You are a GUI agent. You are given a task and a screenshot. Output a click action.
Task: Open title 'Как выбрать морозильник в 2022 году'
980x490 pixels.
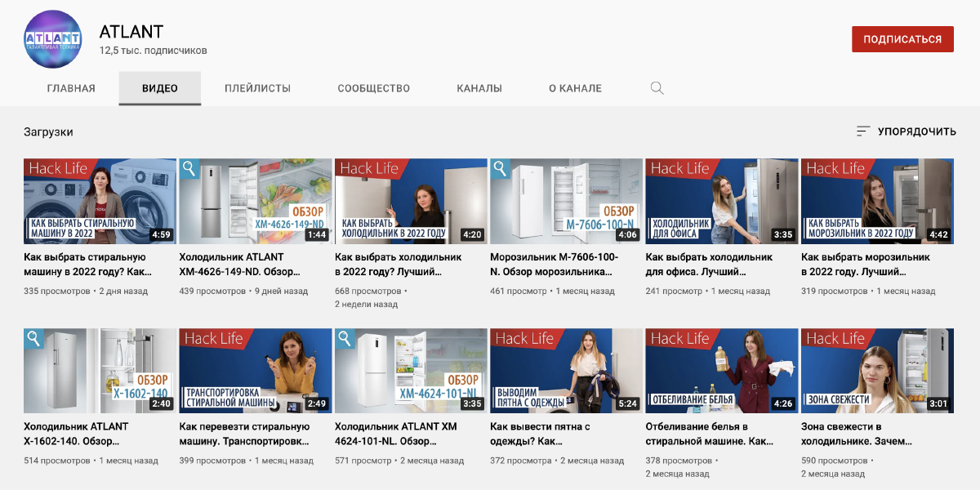click(866, 265)
